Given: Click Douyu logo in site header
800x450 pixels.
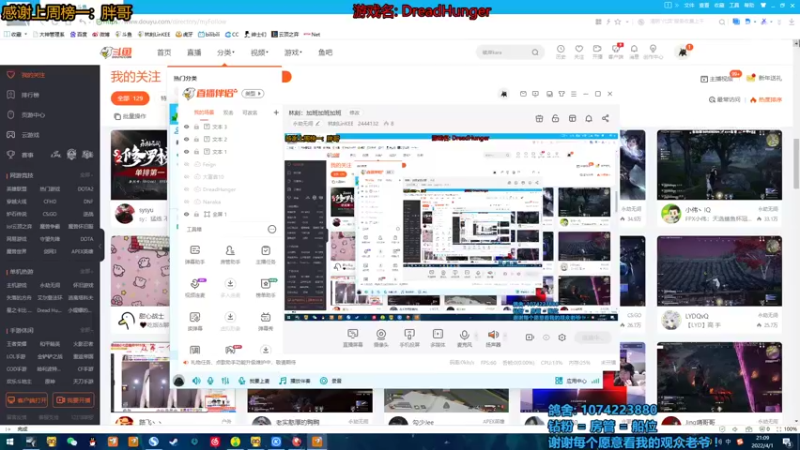Looking at the screenshot, I should click(116, 52).
